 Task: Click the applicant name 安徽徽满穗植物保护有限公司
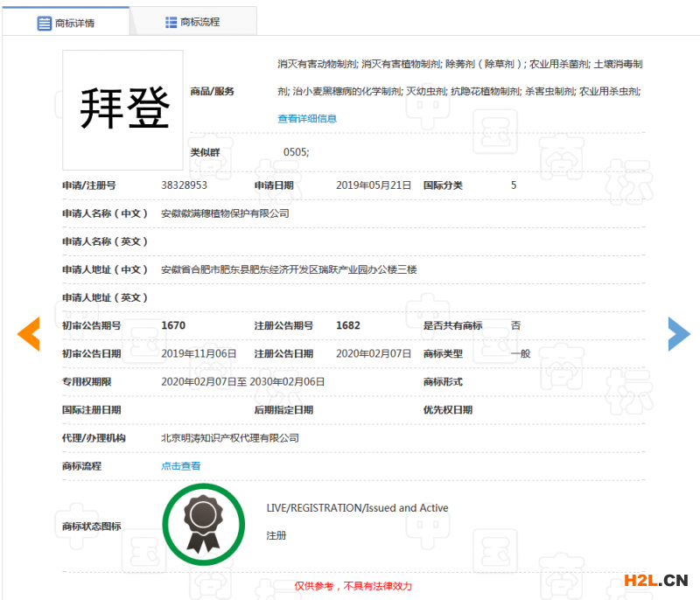pyautogui.click(x=225, y=213)
